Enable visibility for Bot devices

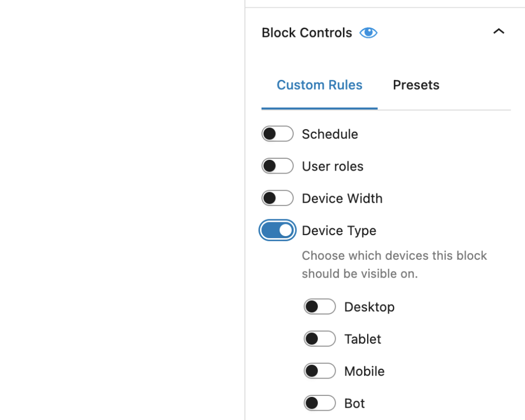319,403
